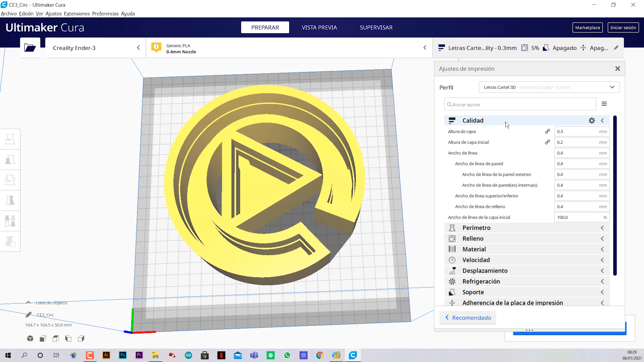Click the Buscar ajustes search field
Viewport: 644px width, 362px height.
[520, 105]
